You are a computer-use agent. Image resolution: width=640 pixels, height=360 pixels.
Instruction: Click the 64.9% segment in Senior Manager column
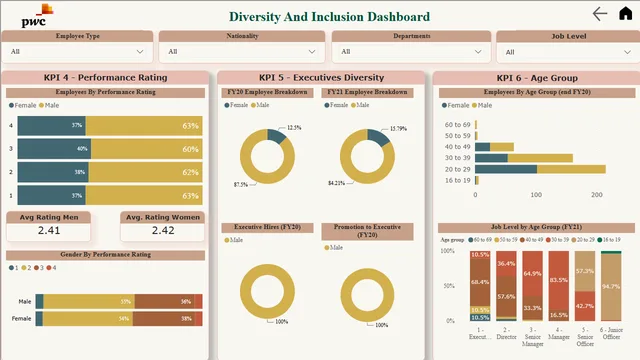(x=532, y=273)
